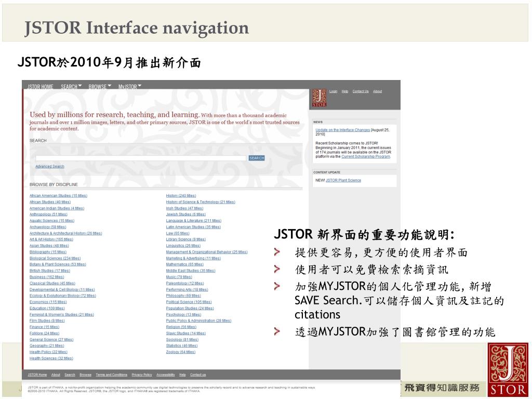Browse Biological Sciences (234 titles)
This screenshot has height=399, width=532.
point(55,258)
